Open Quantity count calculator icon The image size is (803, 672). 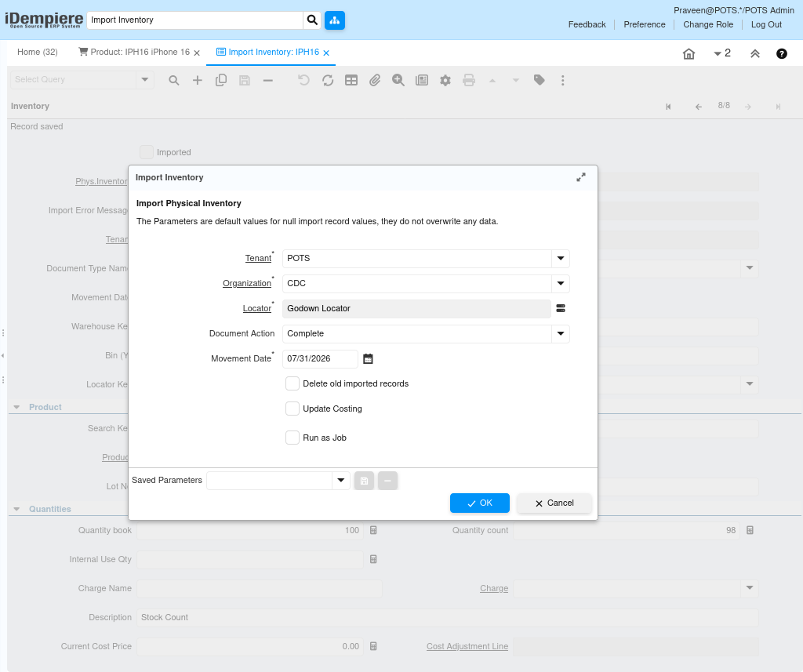[750, 530]
